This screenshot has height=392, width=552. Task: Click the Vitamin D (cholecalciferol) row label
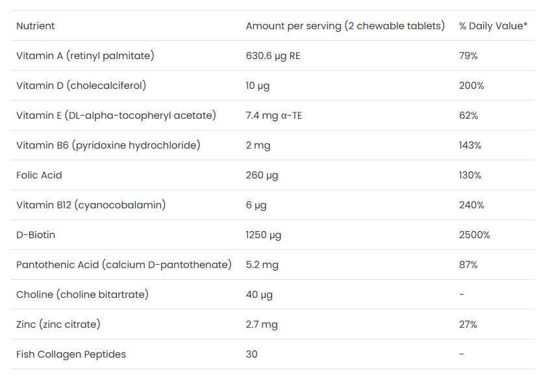click(81, 86)
